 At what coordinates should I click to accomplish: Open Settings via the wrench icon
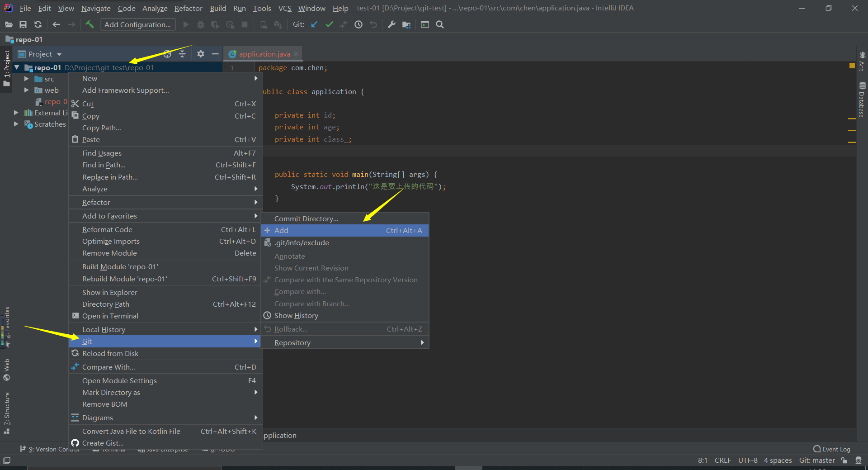click(x=392, y=24)
